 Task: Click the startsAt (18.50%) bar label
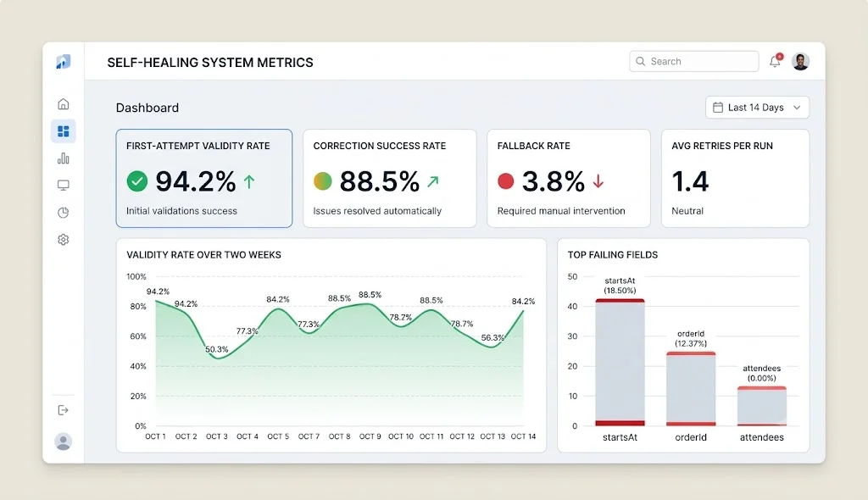[x=620, y=286]
